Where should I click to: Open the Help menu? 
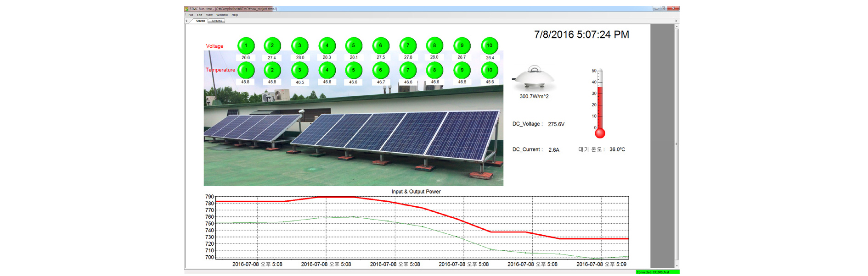click(x=235, y=15)
